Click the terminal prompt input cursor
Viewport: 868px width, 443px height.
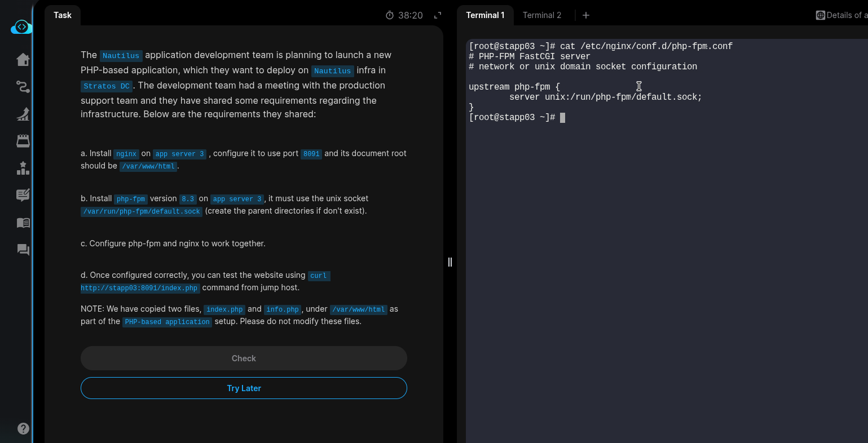pos(562,117)
